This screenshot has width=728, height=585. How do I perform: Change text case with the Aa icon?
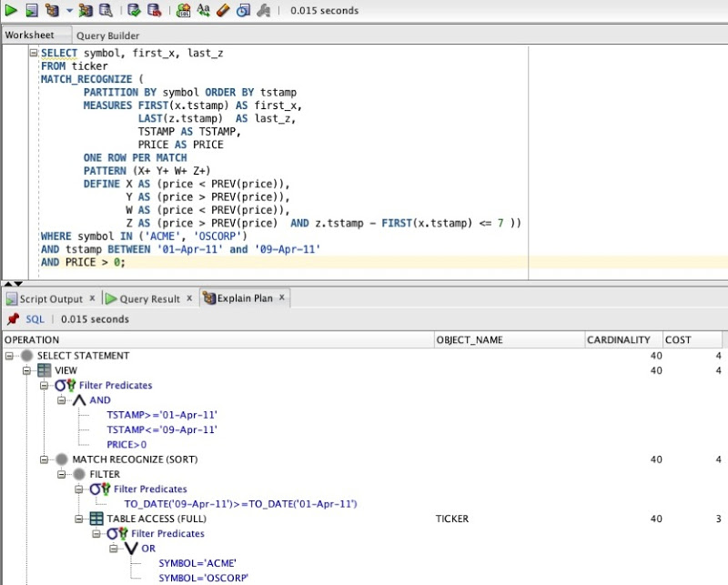(x=204, y=9)
